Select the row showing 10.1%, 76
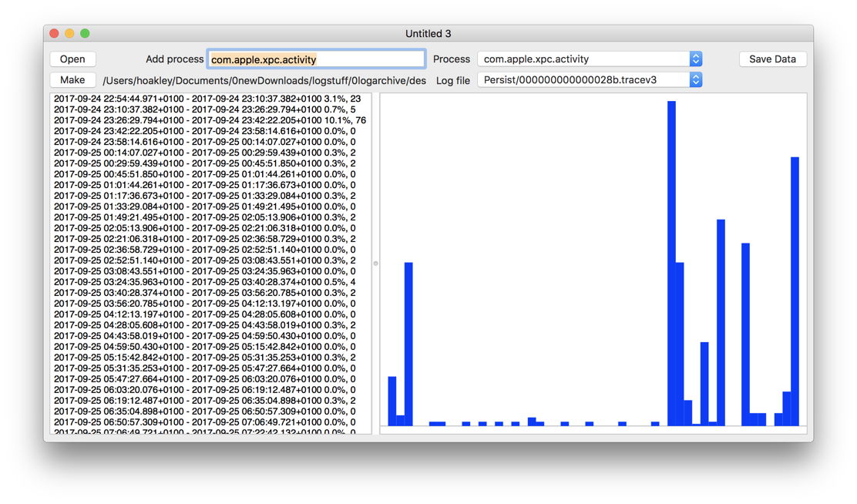Screen dimensions: 857x504 coord(210,120)
